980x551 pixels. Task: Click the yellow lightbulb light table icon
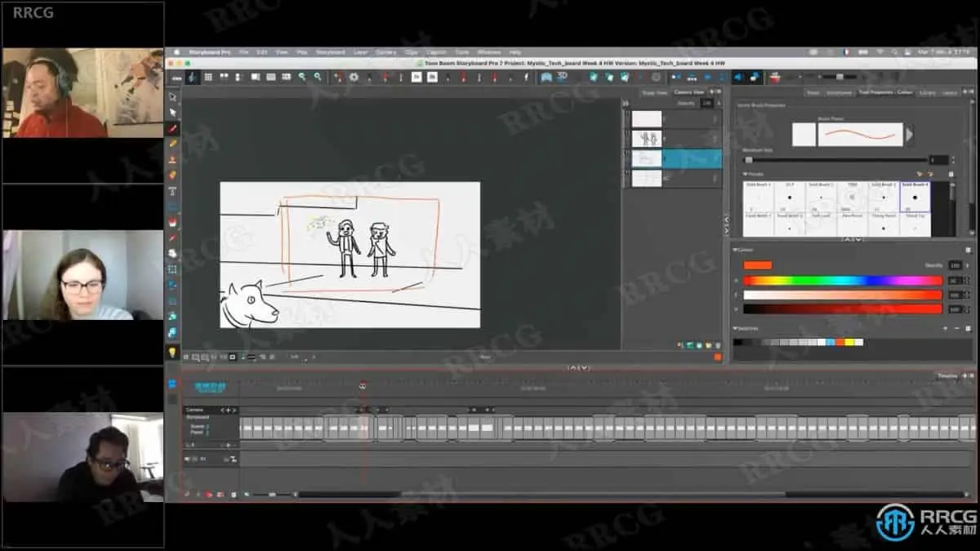[x=172, y=352]
